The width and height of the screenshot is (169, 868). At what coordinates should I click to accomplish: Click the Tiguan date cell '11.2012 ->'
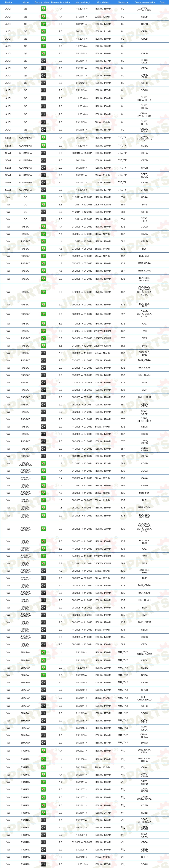81,864
